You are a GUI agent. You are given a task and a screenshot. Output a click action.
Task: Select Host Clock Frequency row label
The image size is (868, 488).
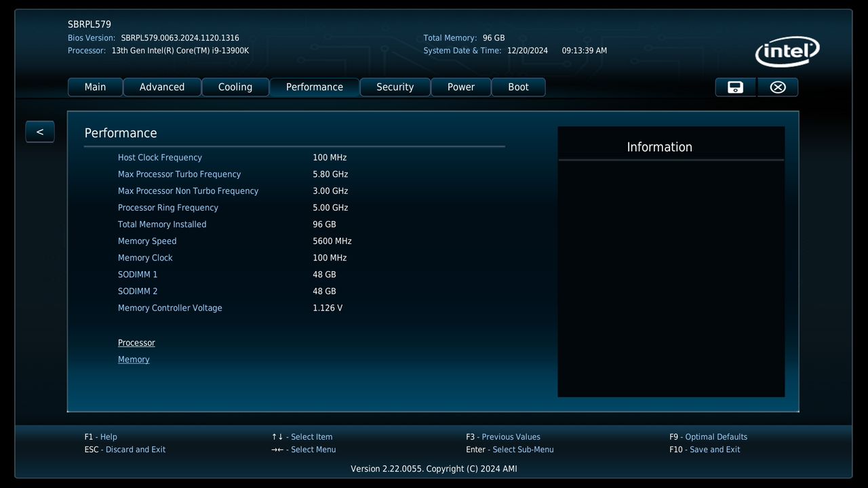point(160,157)
